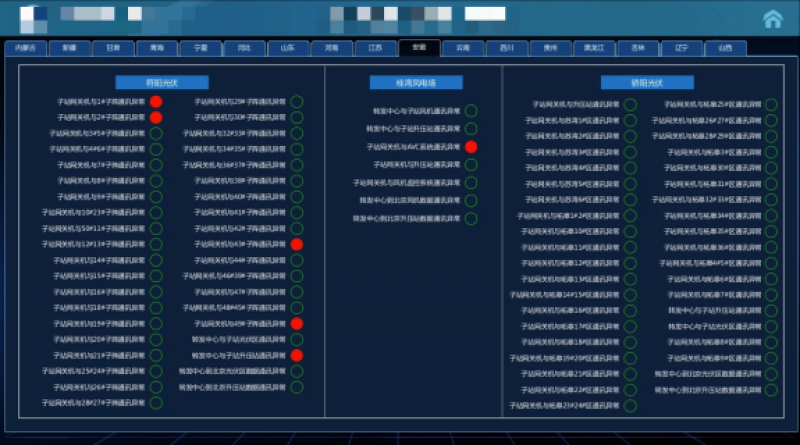Click the text 子站网关机与47#子阵通讯异常
Screen dimensions: 800x445
pyautogui.click(x=240, y=292)
